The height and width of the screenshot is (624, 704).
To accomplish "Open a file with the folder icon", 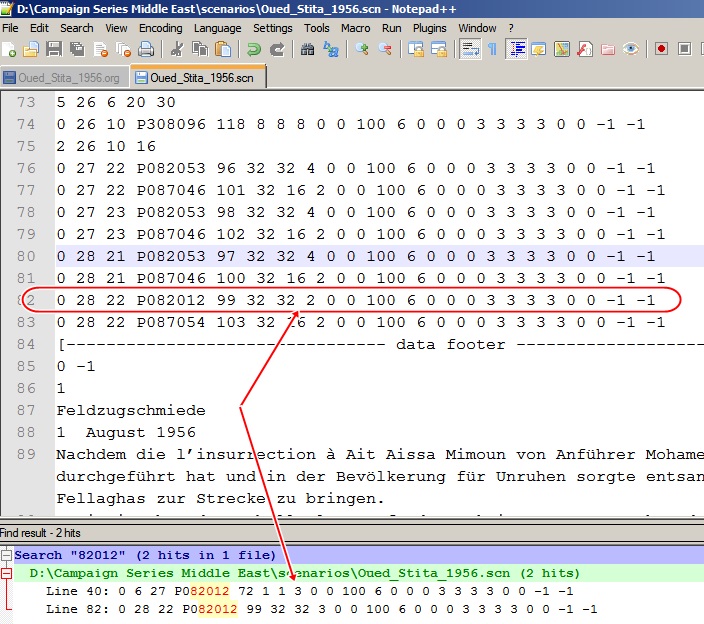I will [31, 49].
